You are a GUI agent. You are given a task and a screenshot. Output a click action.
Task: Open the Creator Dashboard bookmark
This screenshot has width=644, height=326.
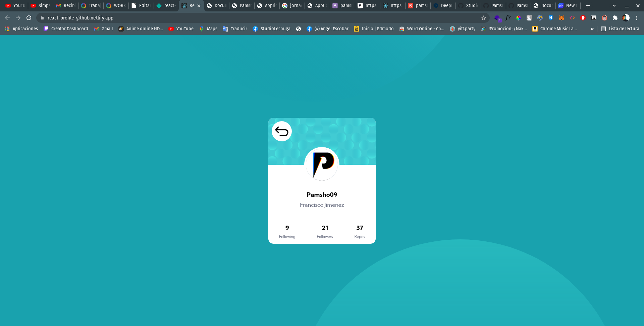(x=66, y=29)
